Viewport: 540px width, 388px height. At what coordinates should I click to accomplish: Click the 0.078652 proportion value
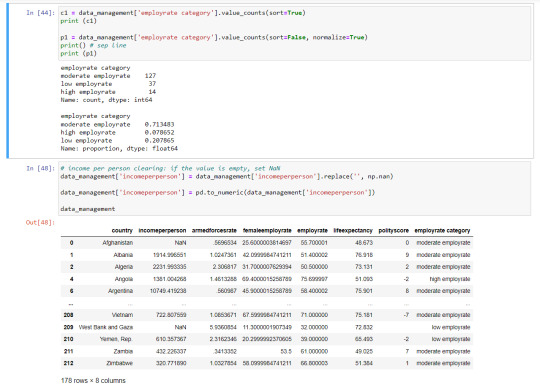click(x=159, y=133)
